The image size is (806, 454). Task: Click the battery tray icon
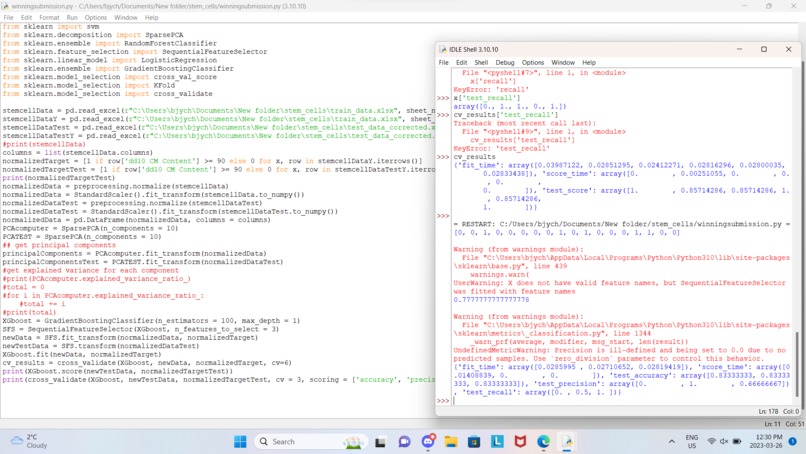tap(737, 442)
